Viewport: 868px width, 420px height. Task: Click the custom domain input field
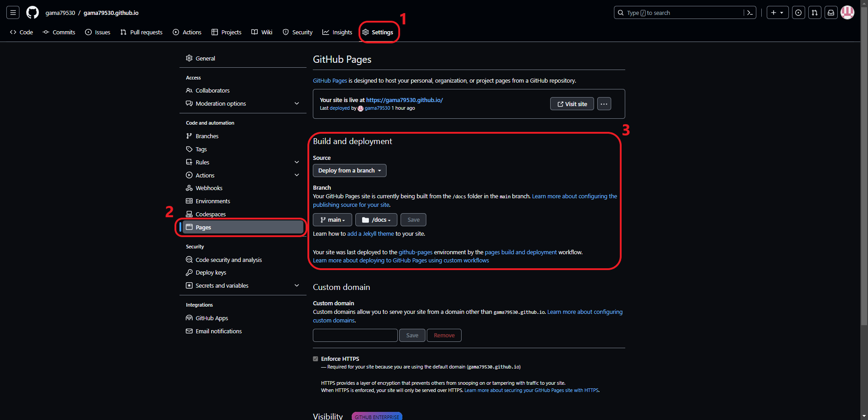(355, 335)
